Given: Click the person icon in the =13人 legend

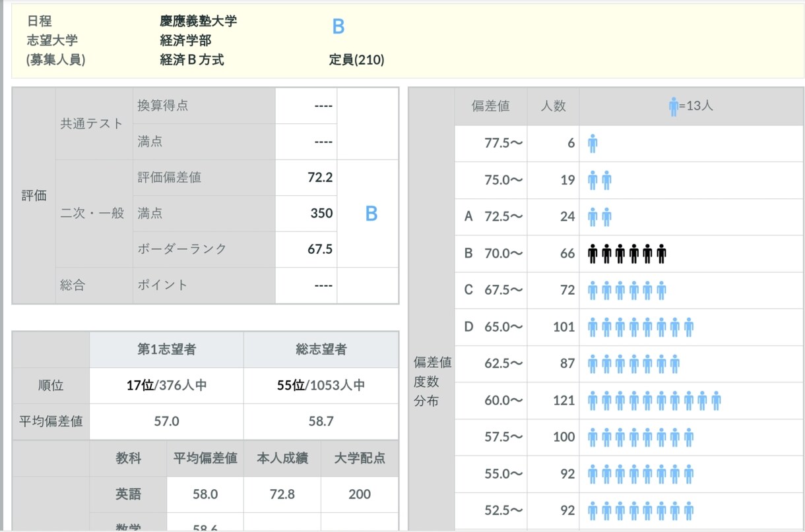Looking at the screenshot, I should [673, 106].
